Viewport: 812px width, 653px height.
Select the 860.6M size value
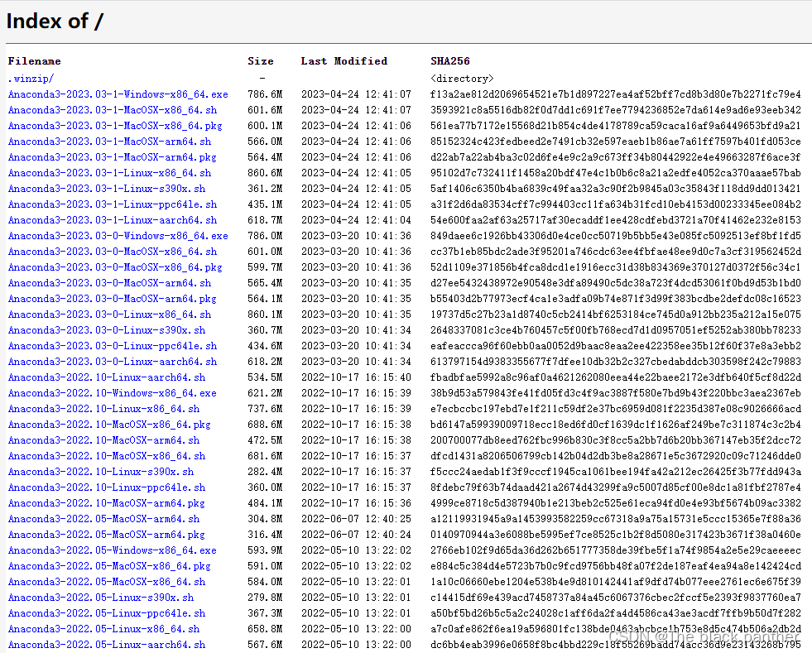265,173
